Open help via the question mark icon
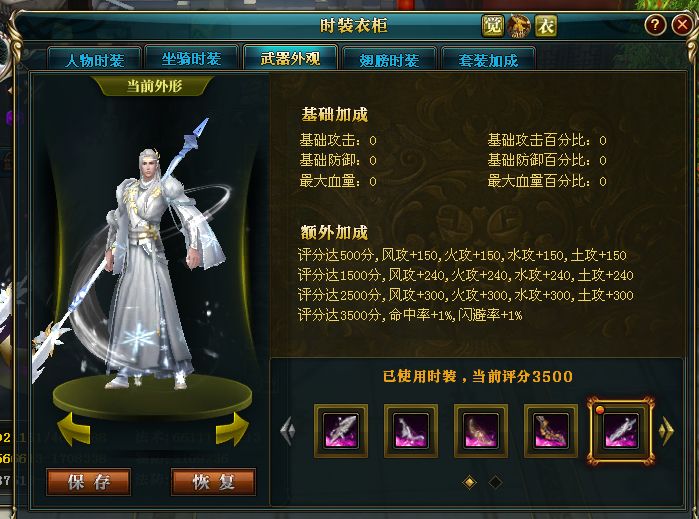The image size is (699, 519). point(655,25)
